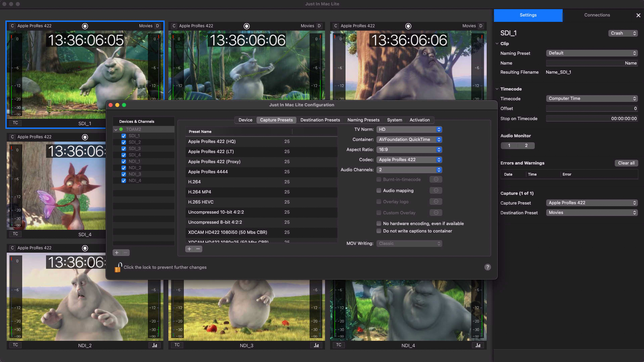The image size is (644, 362).
Task: Collapse the TOAM2 device tree
Action: (x=116, y=130)
